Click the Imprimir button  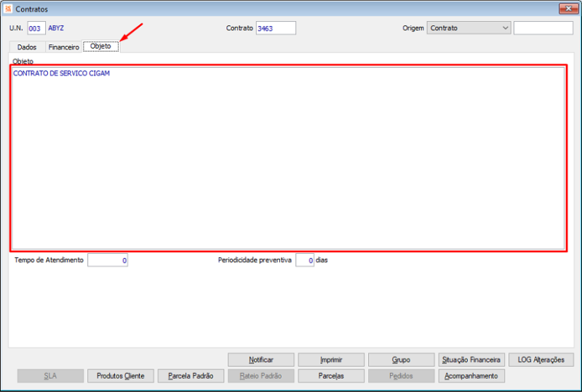(x=331, y=360)
